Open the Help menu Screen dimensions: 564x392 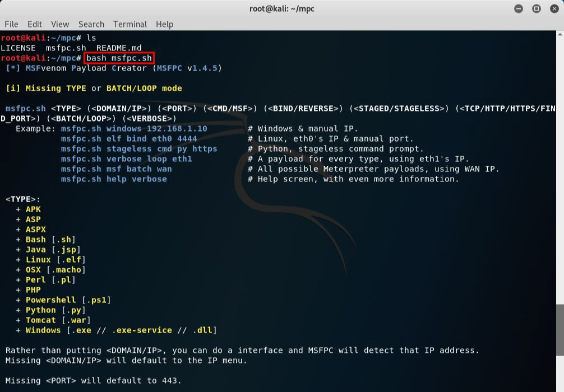coord(164,24)
